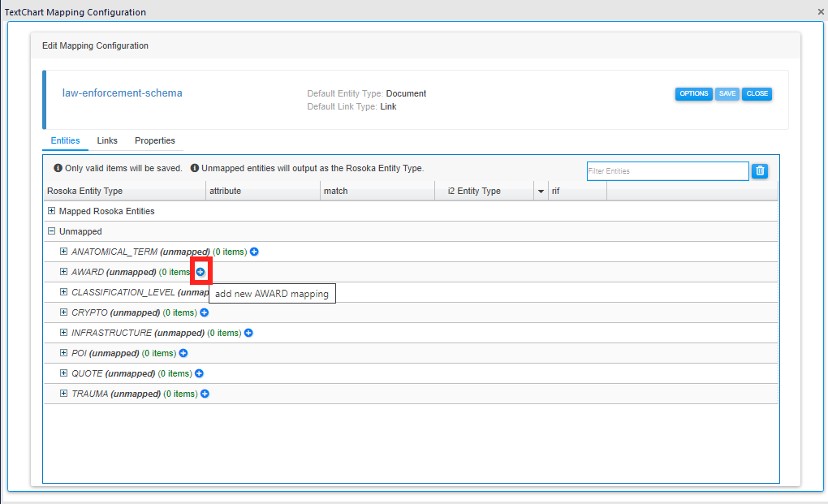The width and height of the screenshot is (828, 504).
Task: Add new CRYPTO mapping
Action: coord(205,312)
